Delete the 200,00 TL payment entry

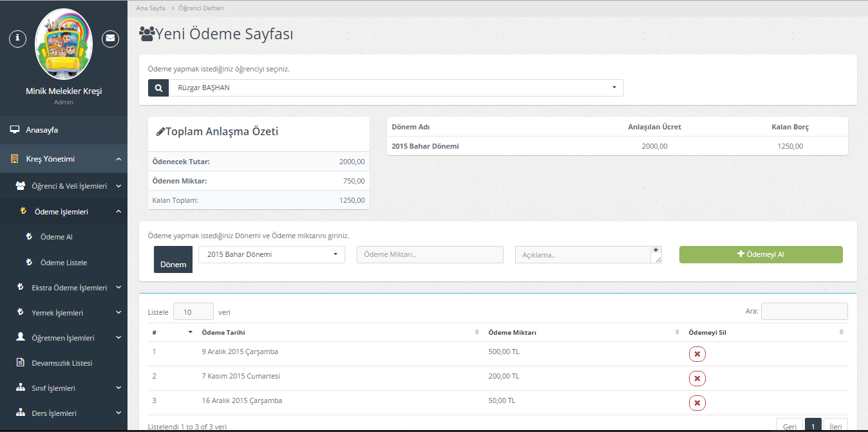click(697, 378)
